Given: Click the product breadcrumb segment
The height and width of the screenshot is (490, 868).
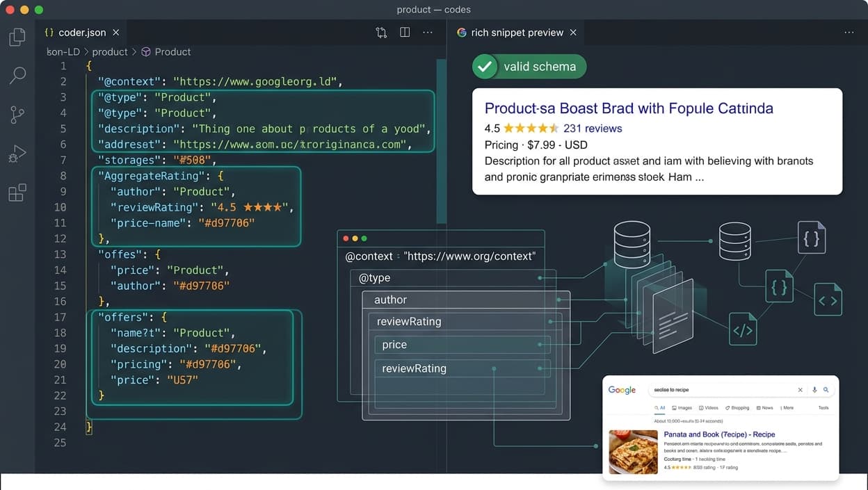Looking at the screenshot, I should (x=110, y=52).
